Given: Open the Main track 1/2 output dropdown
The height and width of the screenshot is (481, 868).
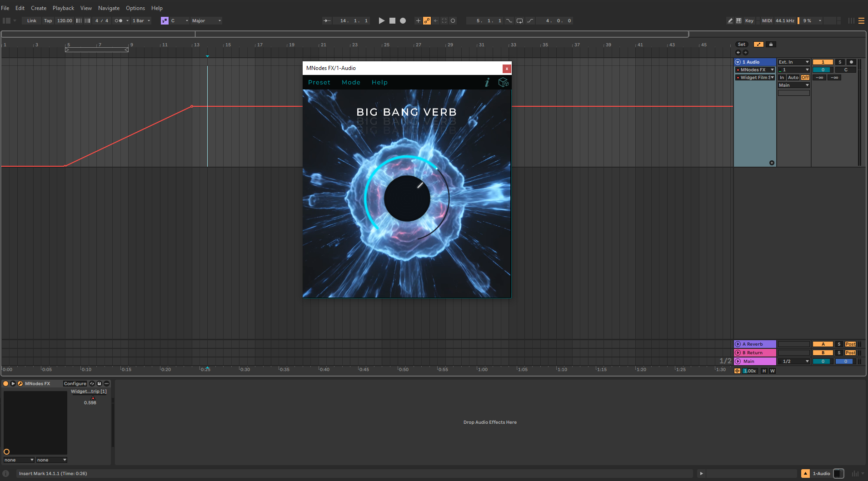Looking at the screenshot, I should 793,362.
